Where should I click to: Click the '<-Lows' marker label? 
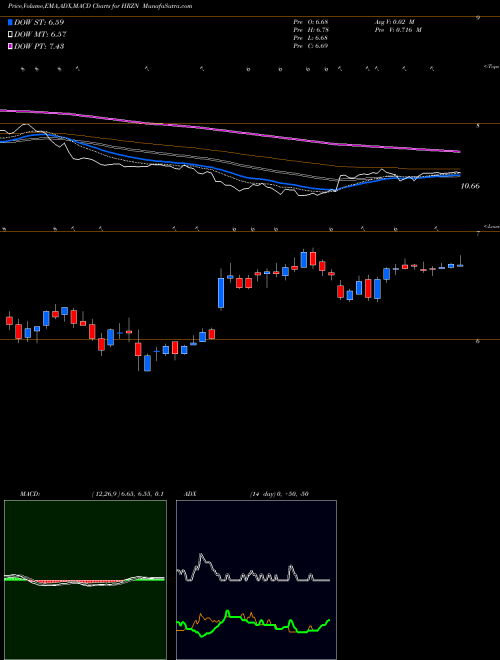coord(492,226)
